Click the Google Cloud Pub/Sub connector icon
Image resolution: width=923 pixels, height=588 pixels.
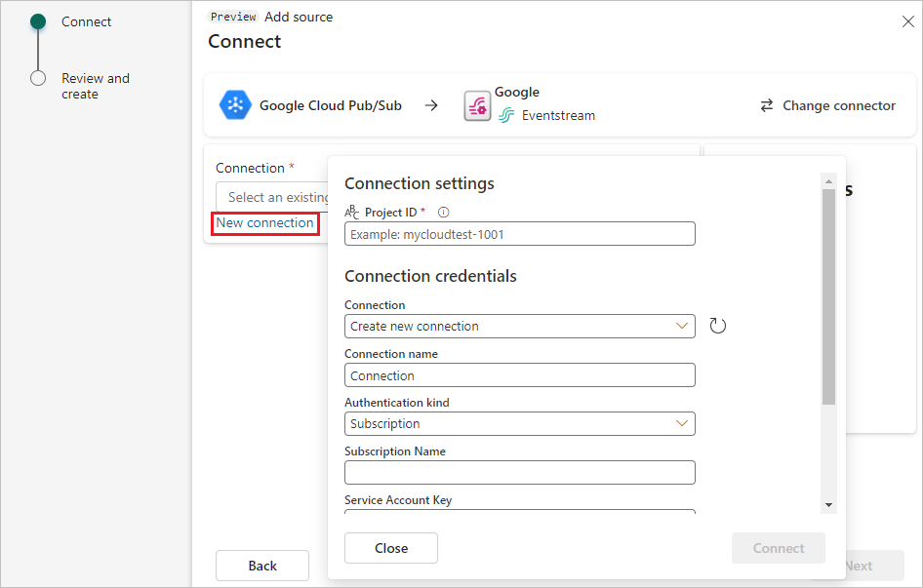(234, 105)
